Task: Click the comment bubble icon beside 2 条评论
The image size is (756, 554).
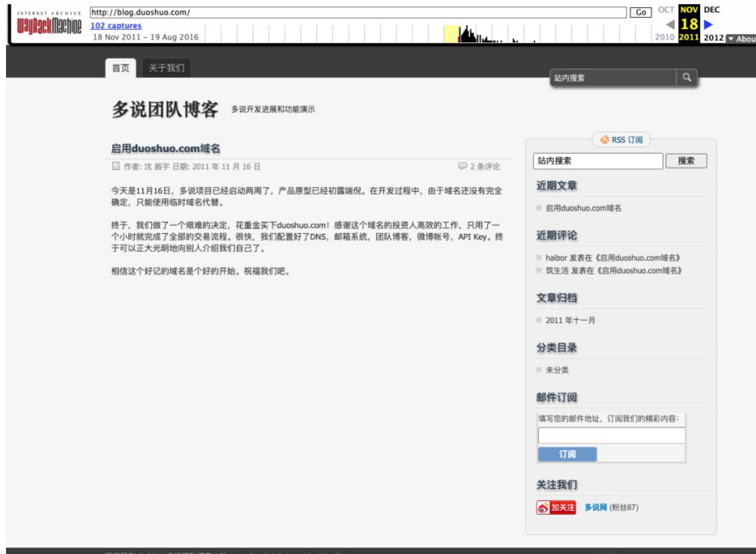Action: [x=463, y=167]
